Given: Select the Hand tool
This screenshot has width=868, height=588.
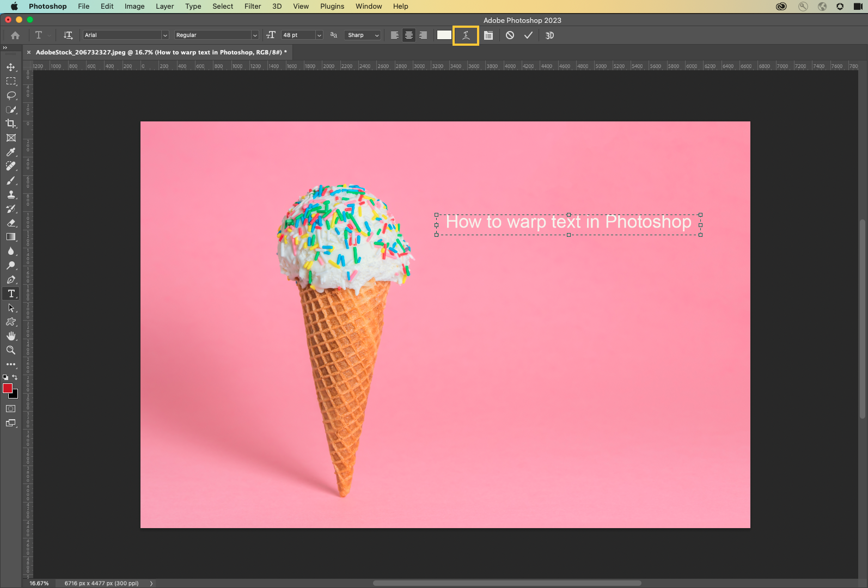Looking at the screenshot, I should [11, 336].
